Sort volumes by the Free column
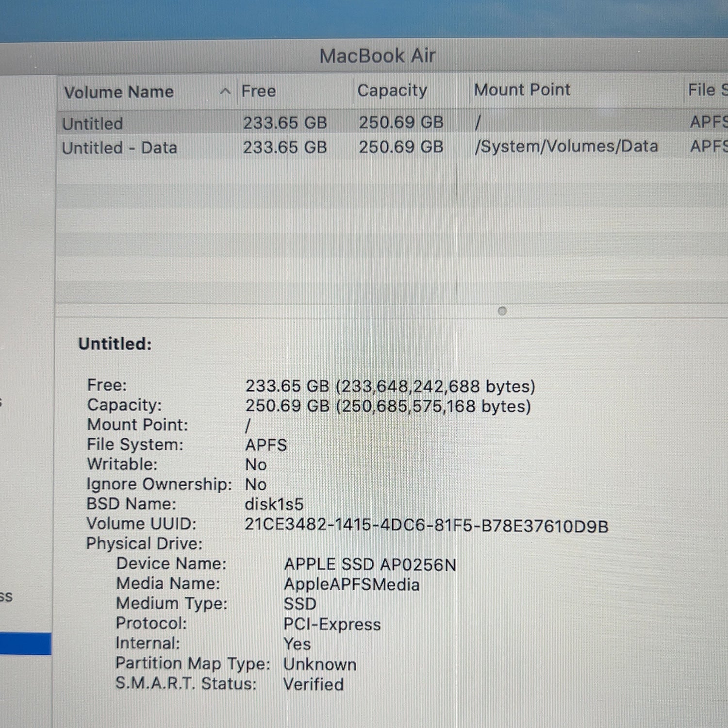The height and width of the screenshot is (728, 728). click(259, 91)
